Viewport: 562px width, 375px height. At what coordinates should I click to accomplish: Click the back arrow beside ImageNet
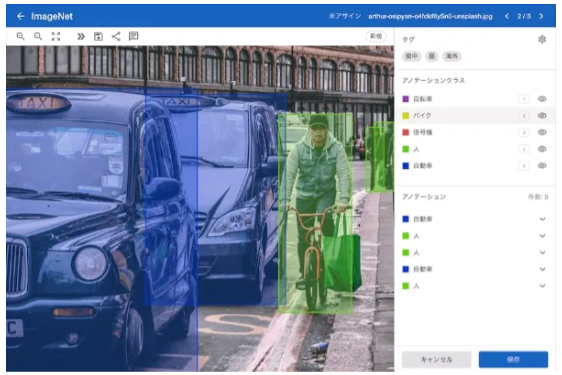click(21, 16)
